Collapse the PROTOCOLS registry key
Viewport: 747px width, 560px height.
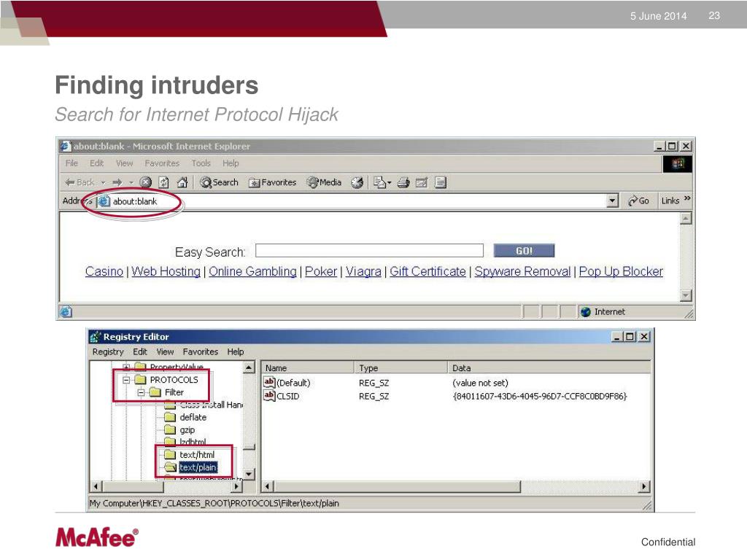click(x=127, y=380)
